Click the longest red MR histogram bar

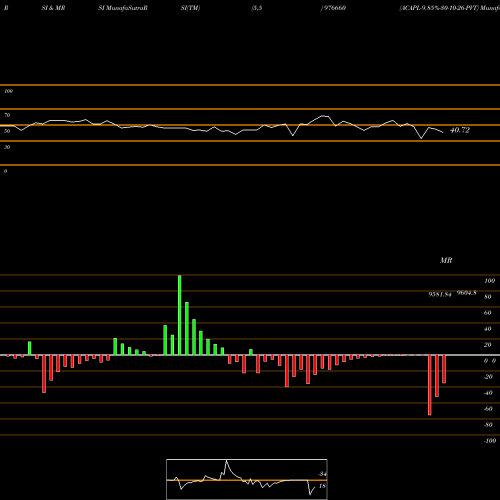(x=430, y=385)
